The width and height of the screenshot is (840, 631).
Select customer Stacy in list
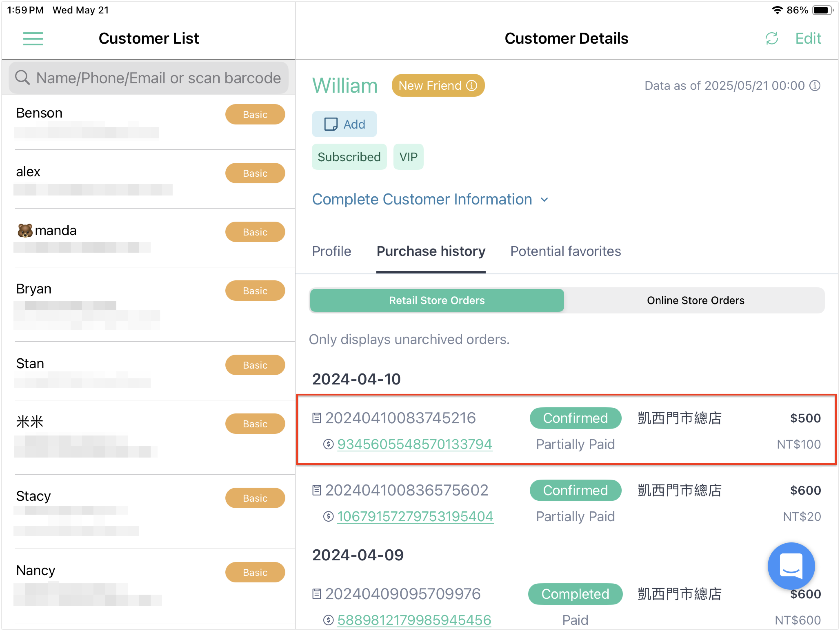(x=149, y=511)
